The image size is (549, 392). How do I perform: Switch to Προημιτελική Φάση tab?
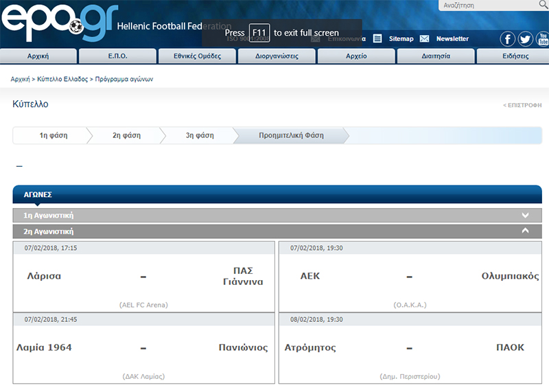291,136
